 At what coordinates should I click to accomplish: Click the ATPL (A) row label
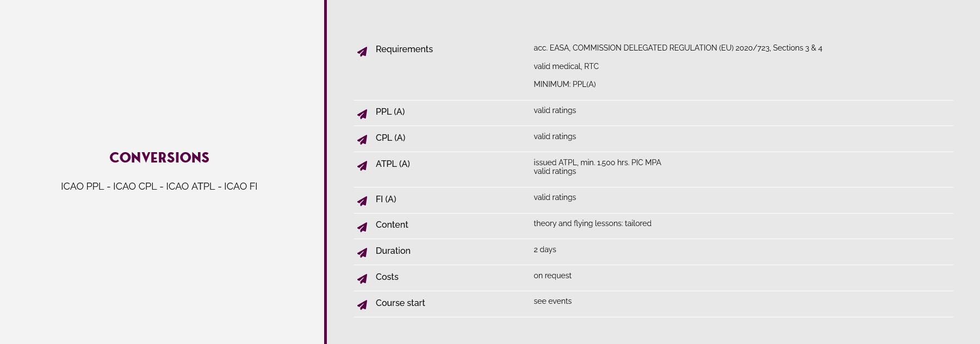[393, 164]
